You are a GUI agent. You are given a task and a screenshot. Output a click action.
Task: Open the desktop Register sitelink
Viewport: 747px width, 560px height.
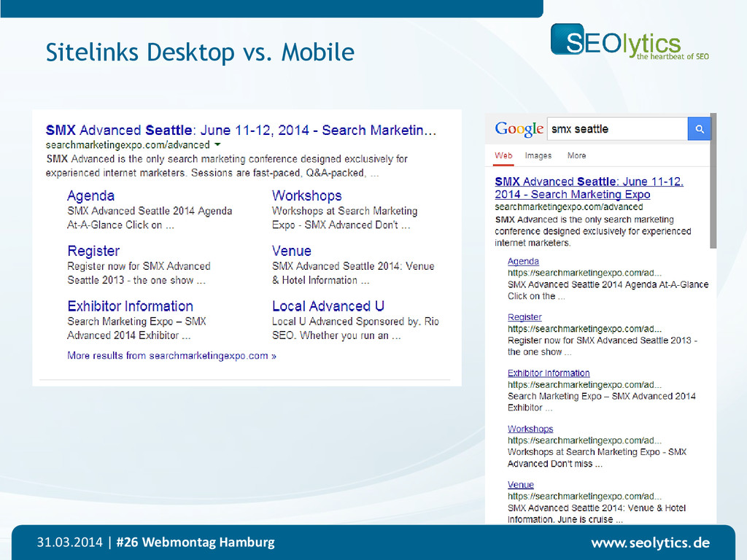(x=93, y=251)
